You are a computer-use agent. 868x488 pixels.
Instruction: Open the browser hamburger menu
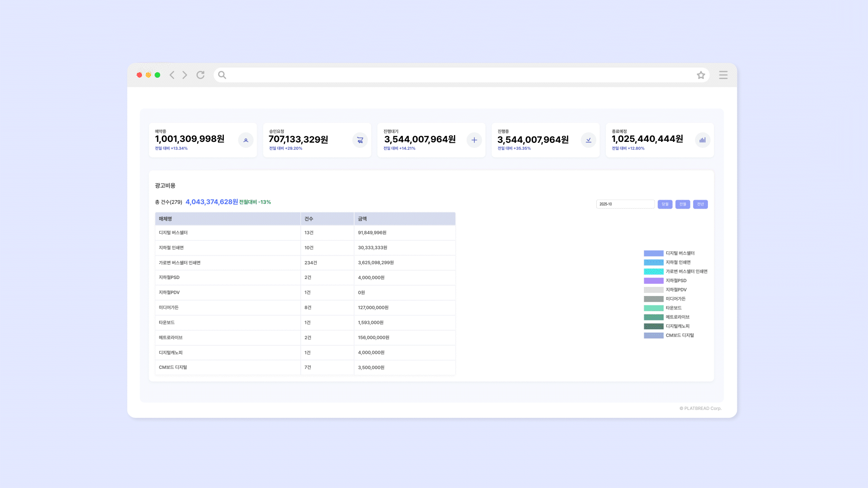pos(723,75)
